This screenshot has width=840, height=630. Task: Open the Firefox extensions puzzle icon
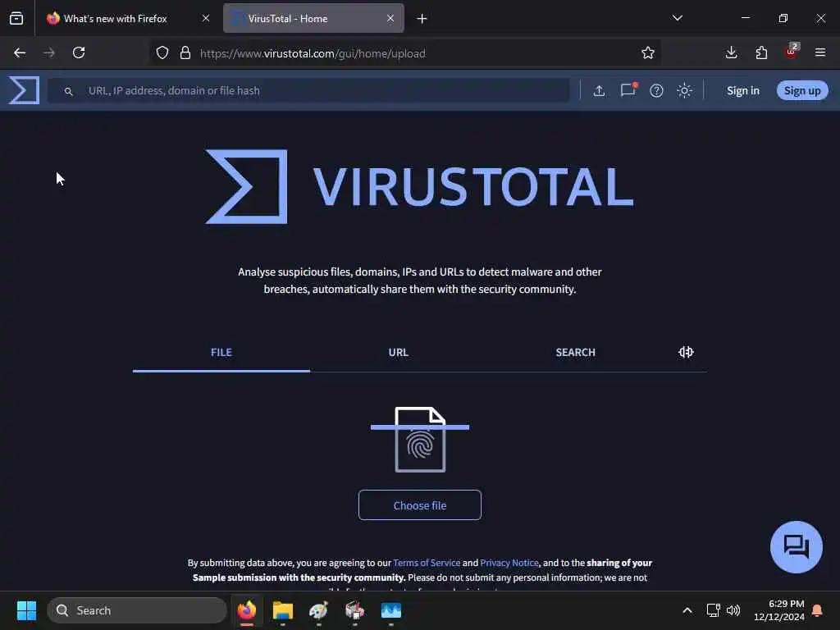[761, 52]
